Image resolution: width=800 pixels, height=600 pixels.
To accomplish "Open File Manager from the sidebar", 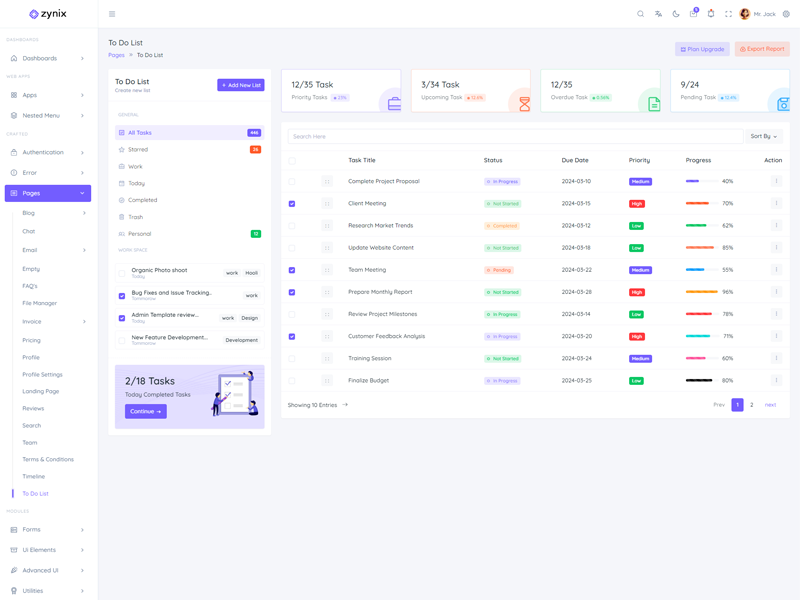I will (40, 302).
